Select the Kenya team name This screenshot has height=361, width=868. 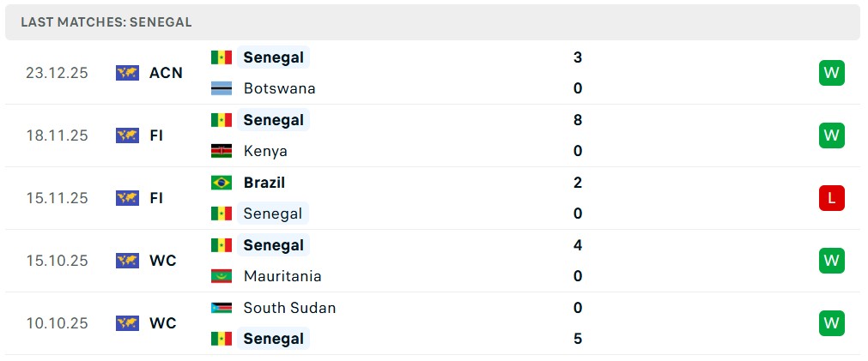(x=265, y=151)
